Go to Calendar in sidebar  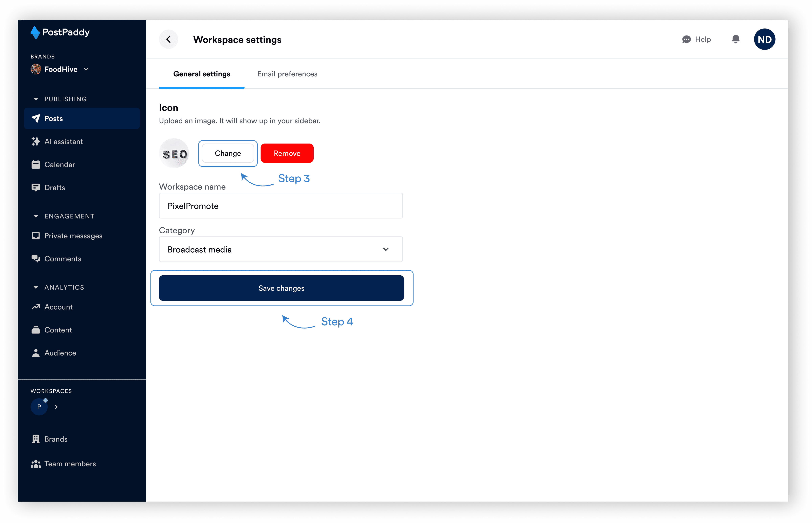point(59,165)
